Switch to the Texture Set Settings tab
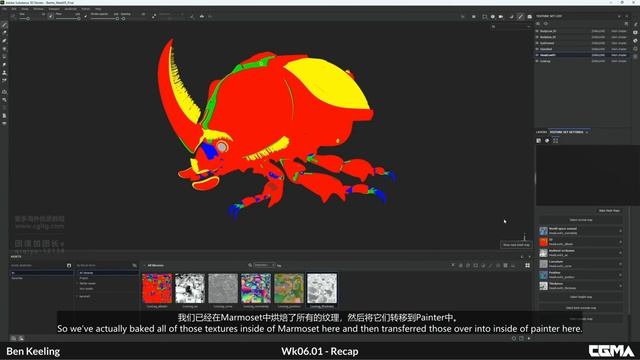The width and height of the screenshot is (640, 360). coord(567,132)
